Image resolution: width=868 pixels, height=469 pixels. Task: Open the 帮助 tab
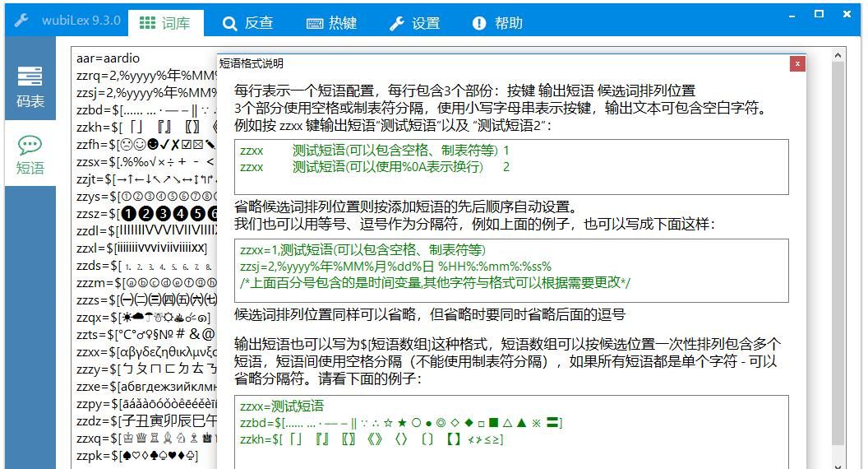(x=497, y=23)
